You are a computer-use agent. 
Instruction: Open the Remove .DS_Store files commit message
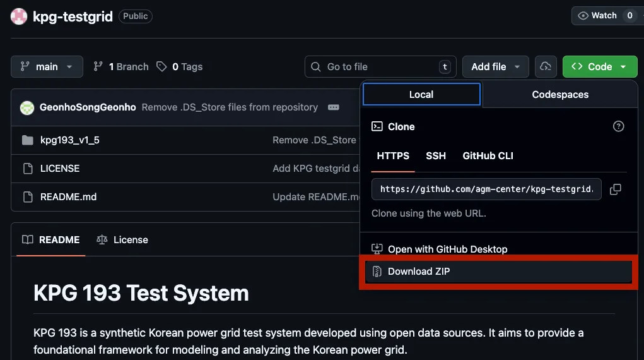click(x=230, y=107)
